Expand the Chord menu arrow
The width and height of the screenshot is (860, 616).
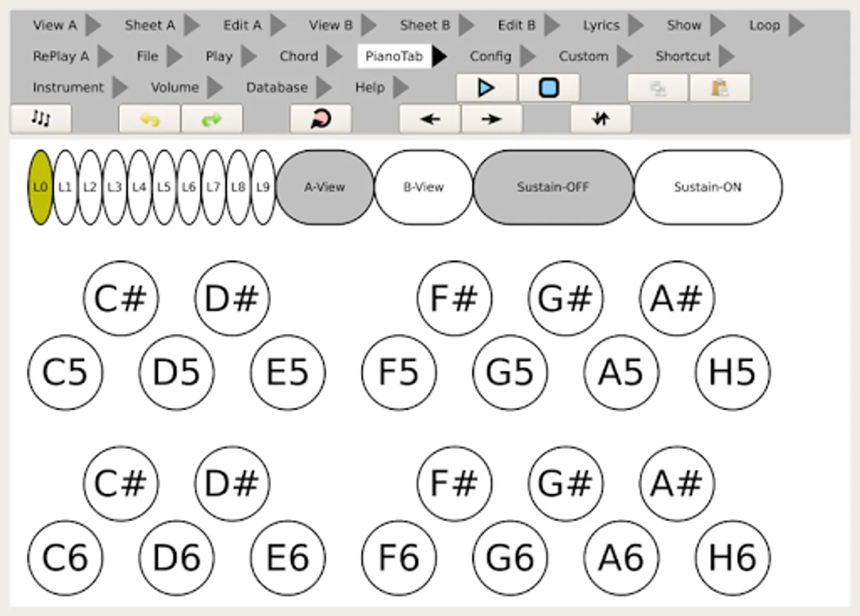pos(334,56)
